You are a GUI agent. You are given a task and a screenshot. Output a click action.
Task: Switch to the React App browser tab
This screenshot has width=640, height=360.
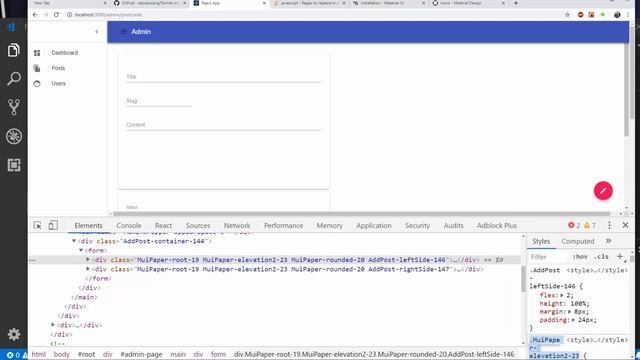pos(229,3)
